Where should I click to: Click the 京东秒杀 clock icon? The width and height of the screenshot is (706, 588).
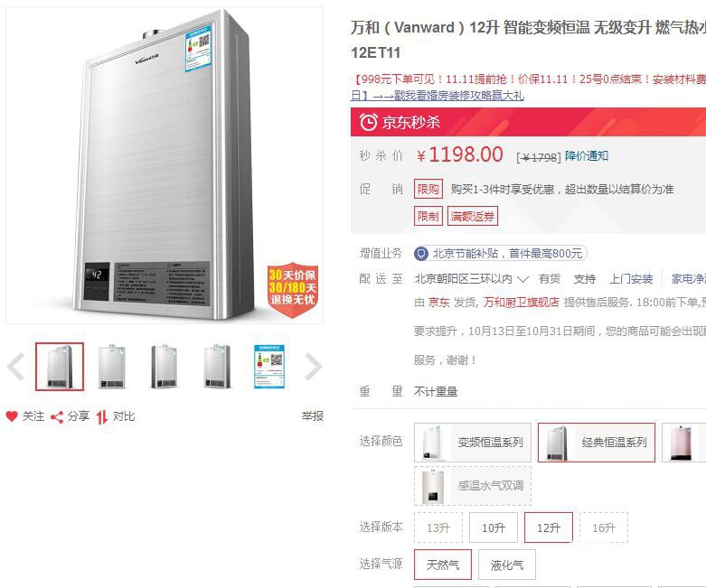(x=368, y=122)
